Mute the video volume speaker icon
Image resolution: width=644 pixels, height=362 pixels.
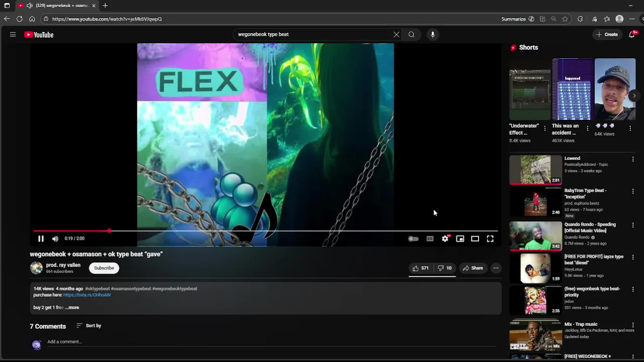[55, 239]
